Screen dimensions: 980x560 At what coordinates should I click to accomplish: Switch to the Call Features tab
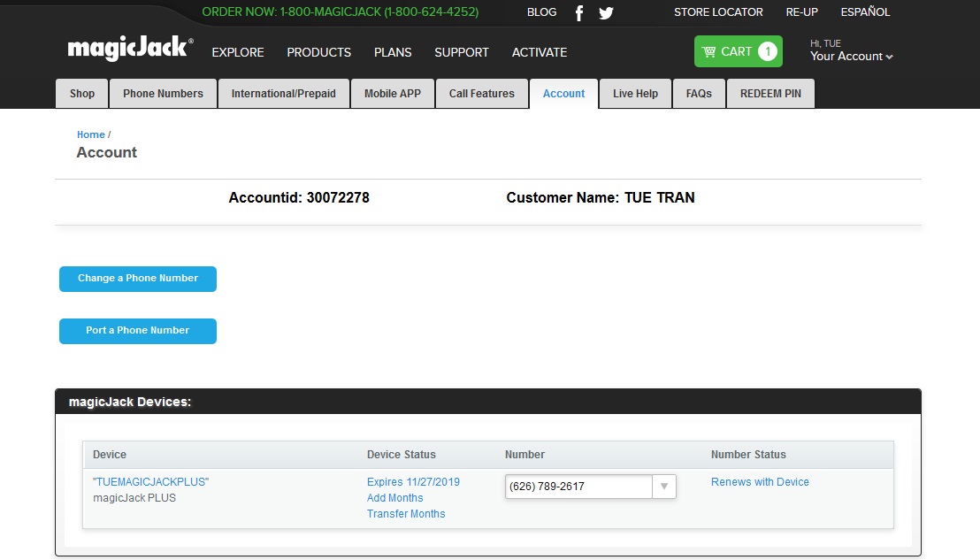coord(482,94)
